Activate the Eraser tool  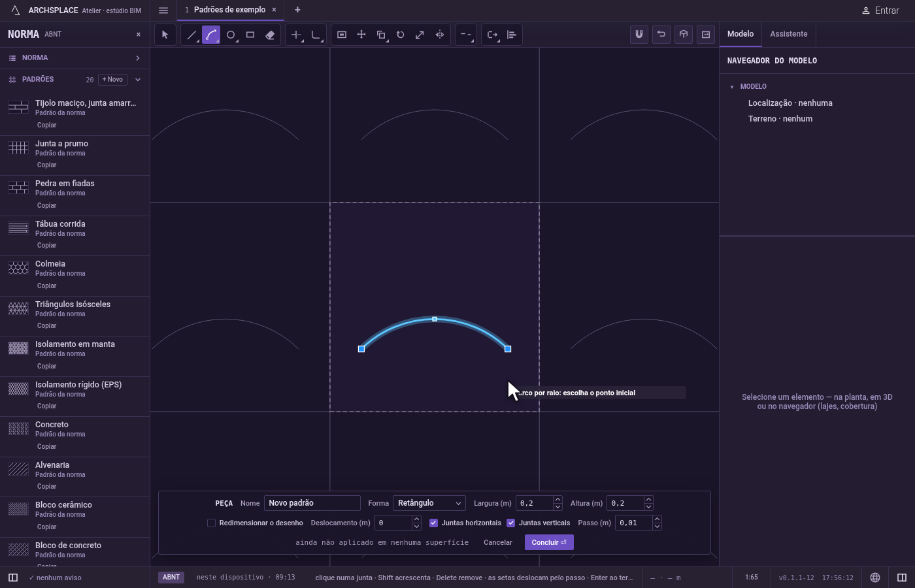pos(270,35)
